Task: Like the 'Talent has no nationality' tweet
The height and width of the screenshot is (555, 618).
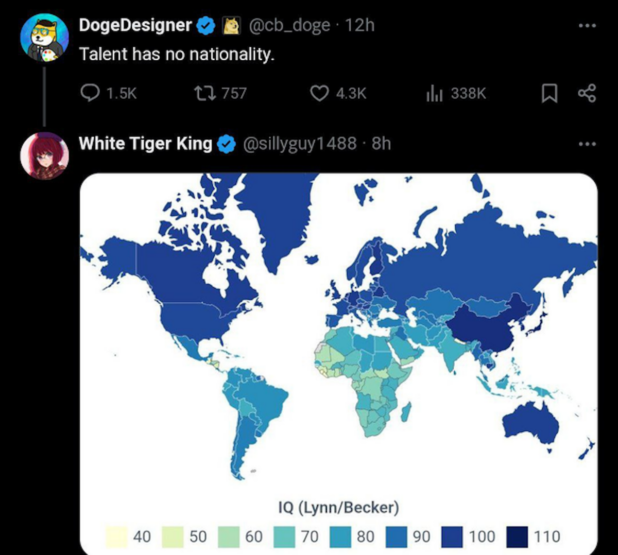Action: (320, 93)
